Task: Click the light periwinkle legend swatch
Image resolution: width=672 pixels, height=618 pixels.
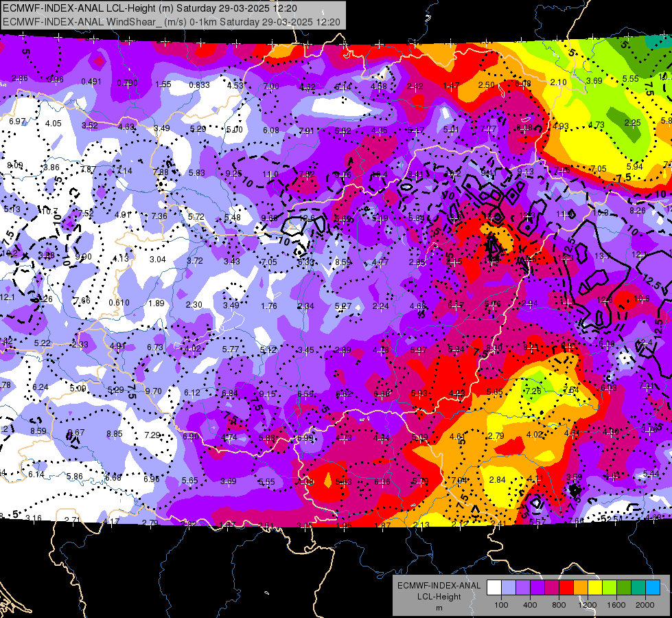Action: click(x=509, y=588)
